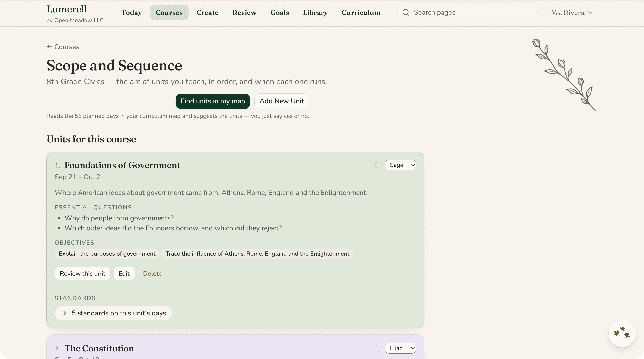Click the Add New Unit button
The height and width of the screenshot is (359, 644).
(x=282, y=101)
